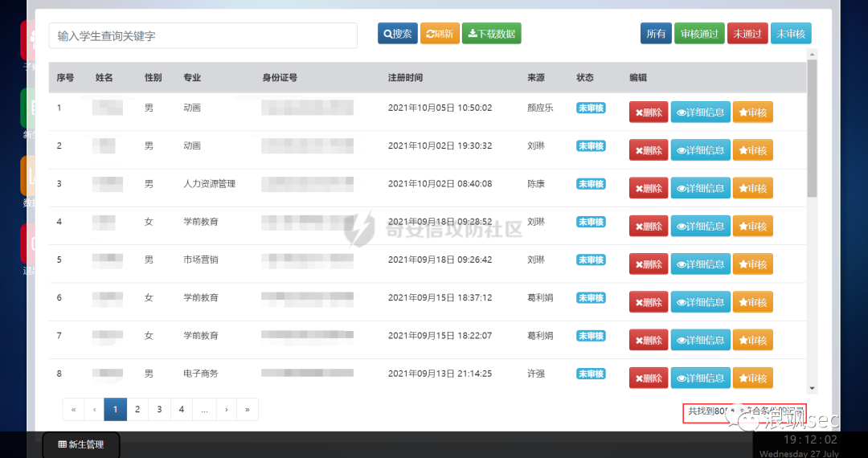The width and height of the screenshot is (868, 458).
Task: Select current page 1 in pagination
Action: click(x=115, y=409)
